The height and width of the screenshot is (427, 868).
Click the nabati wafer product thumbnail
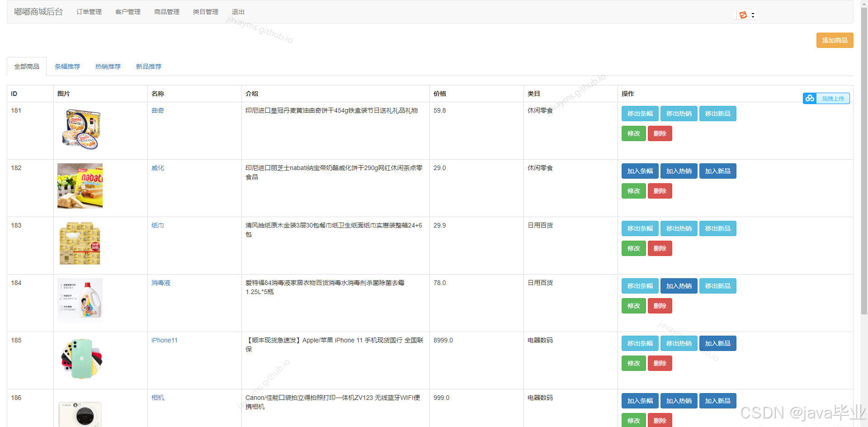(x=80, y=186)
